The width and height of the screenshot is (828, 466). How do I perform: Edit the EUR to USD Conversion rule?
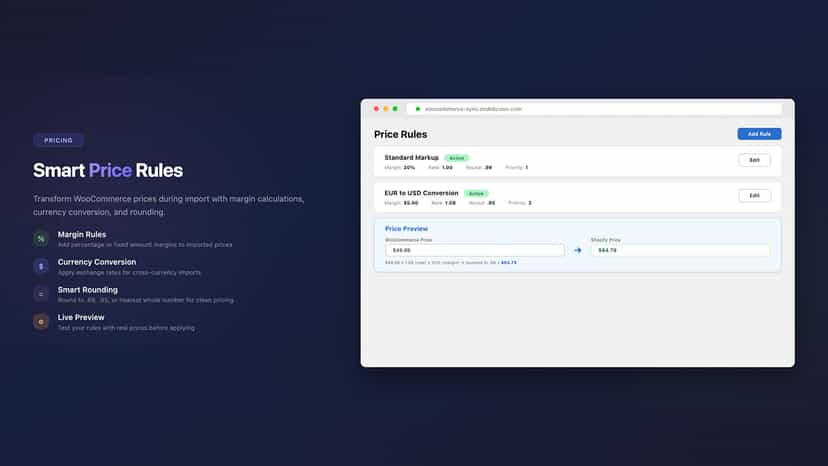pyautogui.click(x=754, y=195)
